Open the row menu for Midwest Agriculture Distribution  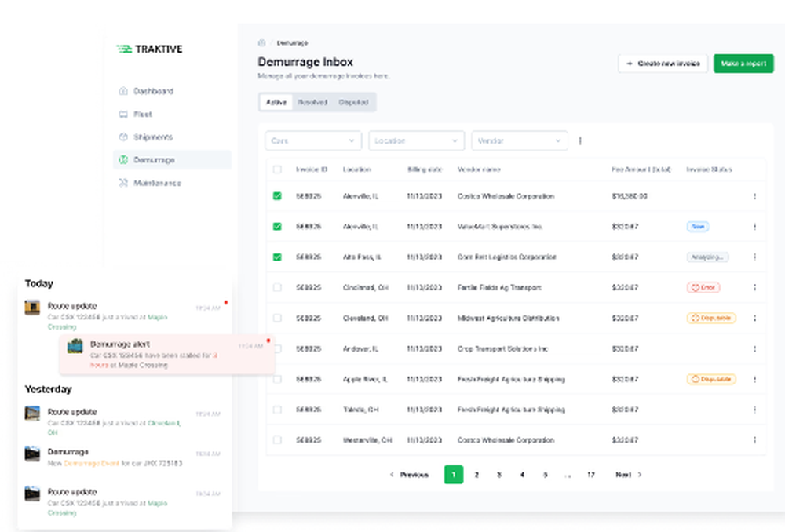coord(754,318)
